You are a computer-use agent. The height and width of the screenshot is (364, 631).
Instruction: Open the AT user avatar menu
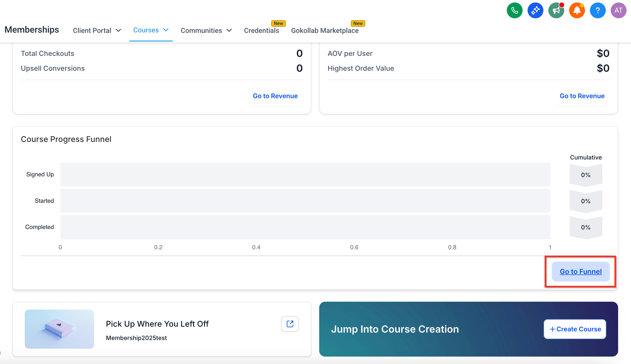coord(618,10)
